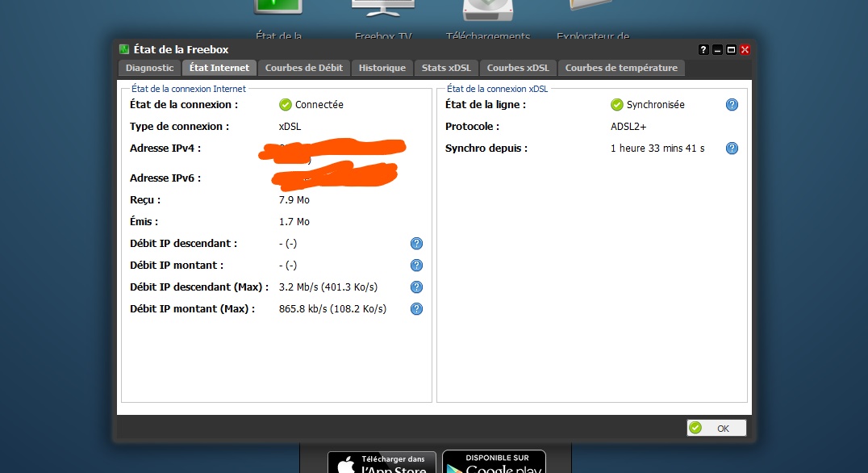Click the Émis label
Viewport: 868px width, 473px height.
pyautogui.click(x=144, y=221)
